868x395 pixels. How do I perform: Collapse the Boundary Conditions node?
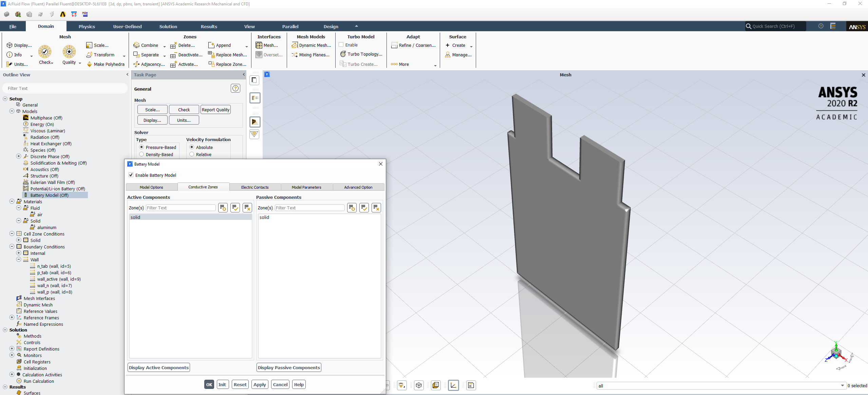tap(12, 247)
